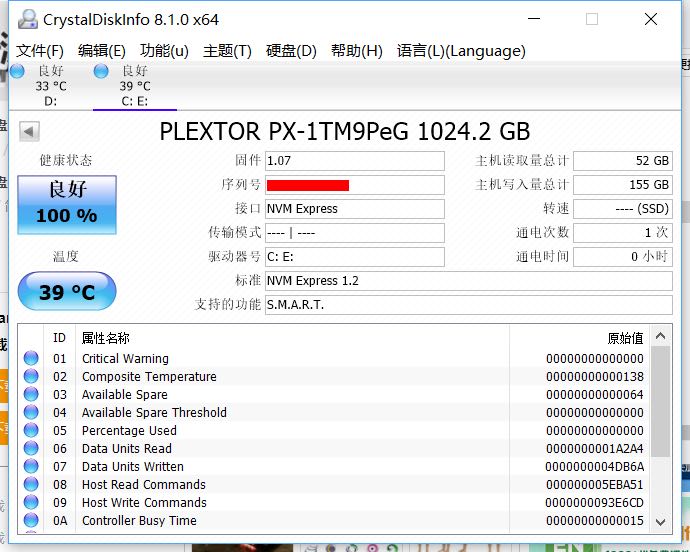Select the 'Data Units Written' attribute name
Viewport: 690px width, 552px height.
133,467
